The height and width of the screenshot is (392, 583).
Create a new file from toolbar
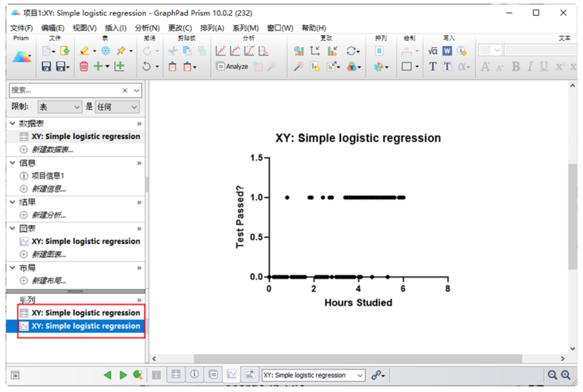pyautogui.click(x=47, y=51)
